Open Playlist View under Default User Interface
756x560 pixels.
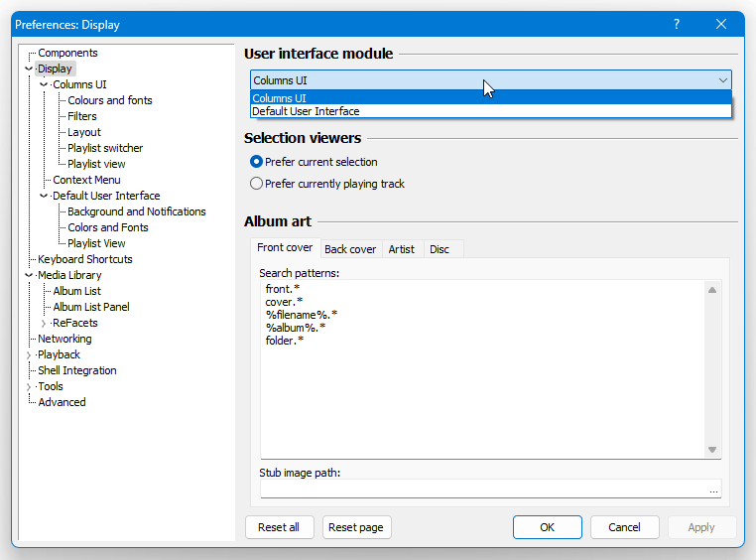tap(96, 243)
